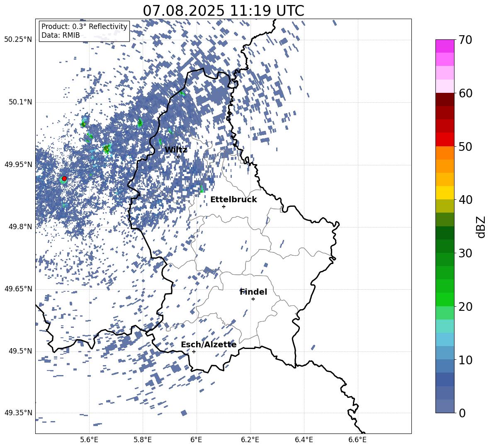Click the 49.5°N latitude label
Viewport: 491px width, 448px height.
(20, 351)
